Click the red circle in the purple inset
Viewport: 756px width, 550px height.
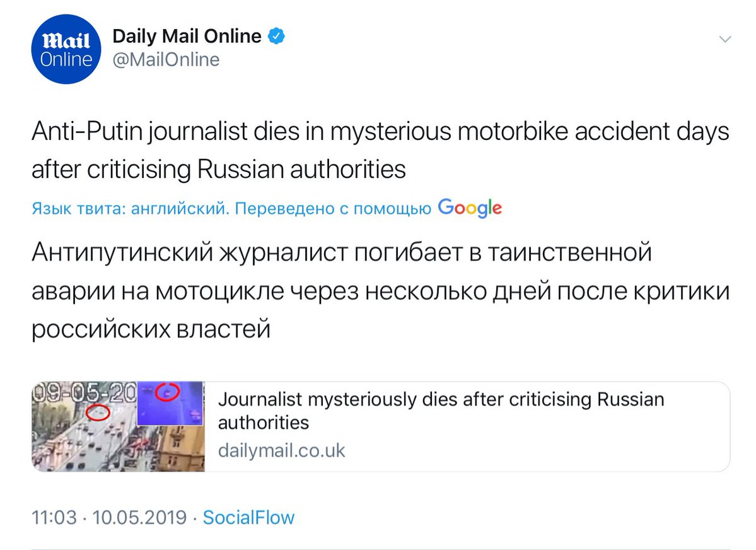pos(169,393)
